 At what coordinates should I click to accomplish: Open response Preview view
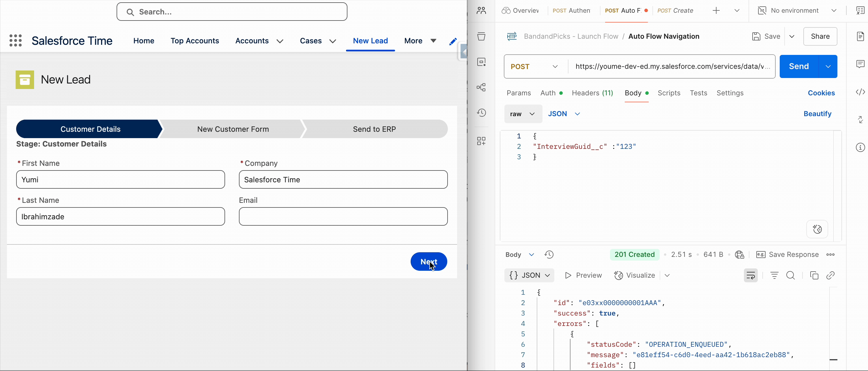click(x=583, y=276)
